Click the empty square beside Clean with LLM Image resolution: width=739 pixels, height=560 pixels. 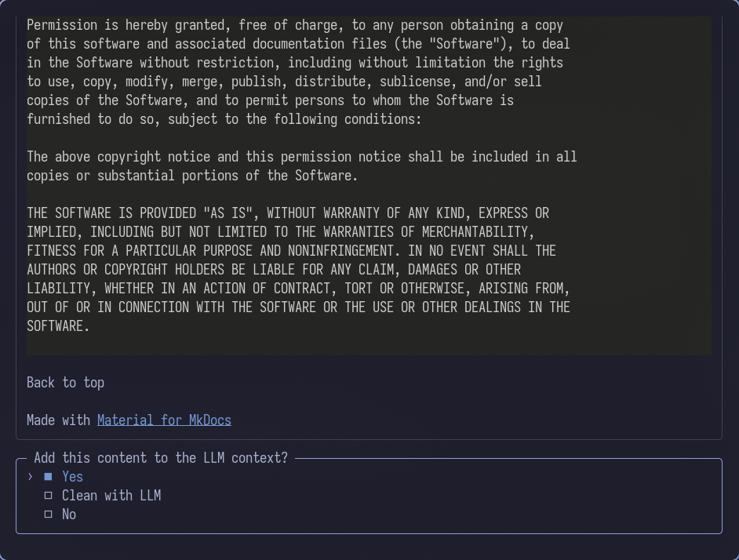48,496
